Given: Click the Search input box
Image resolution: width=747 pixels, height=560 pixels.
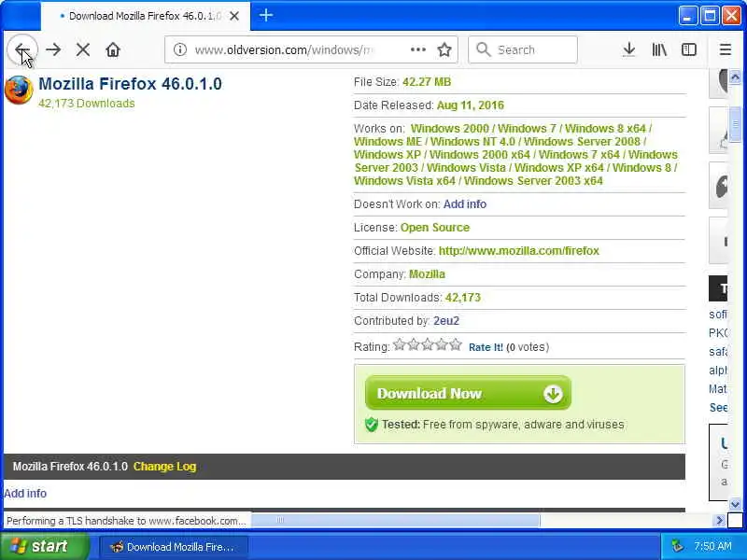Looking at the screenshot, I should [x=523, y=49].
